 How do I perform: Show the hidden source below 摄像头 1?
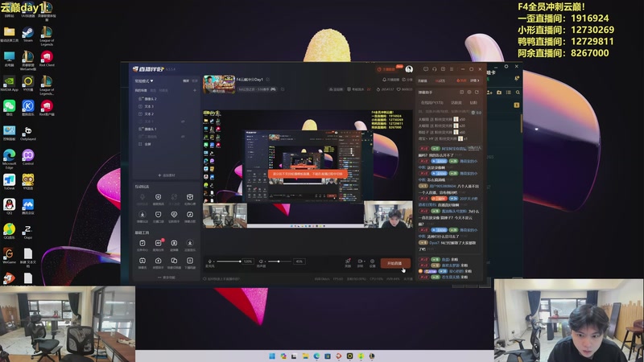(183, 136)
